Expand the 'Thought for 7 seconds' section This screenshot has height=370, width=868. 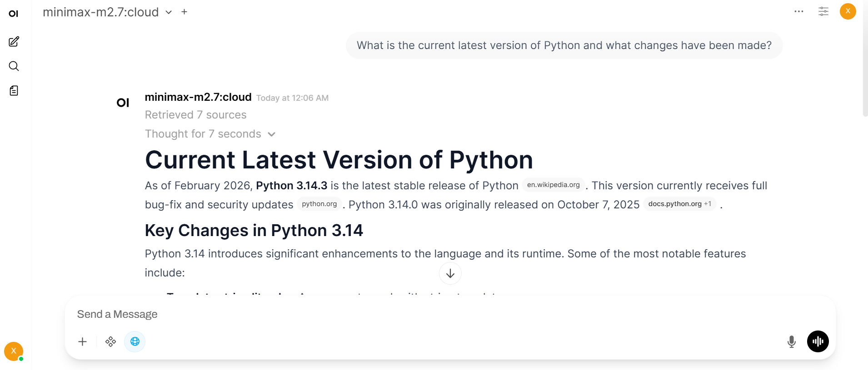pos(210,134)
